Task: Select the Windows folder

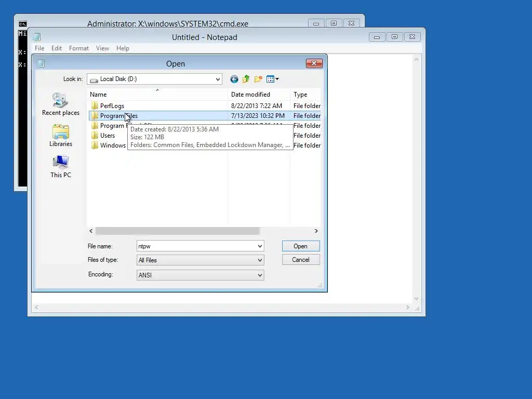Action: tap(113, 145)
